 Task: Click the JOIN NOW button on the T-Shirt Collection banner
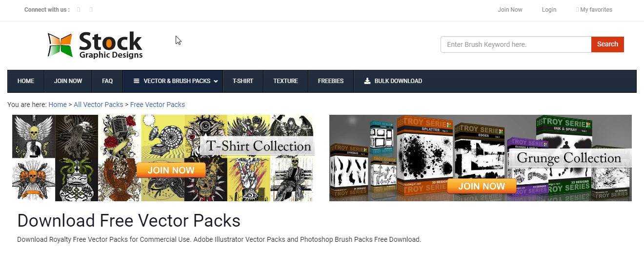[171, 170]
